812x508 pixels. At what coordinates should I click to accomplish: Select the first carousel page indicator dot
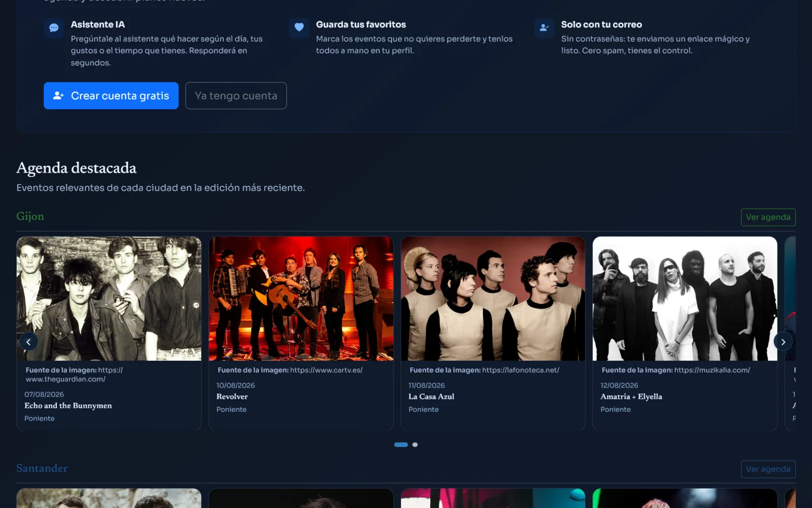[x=401, y=444]
